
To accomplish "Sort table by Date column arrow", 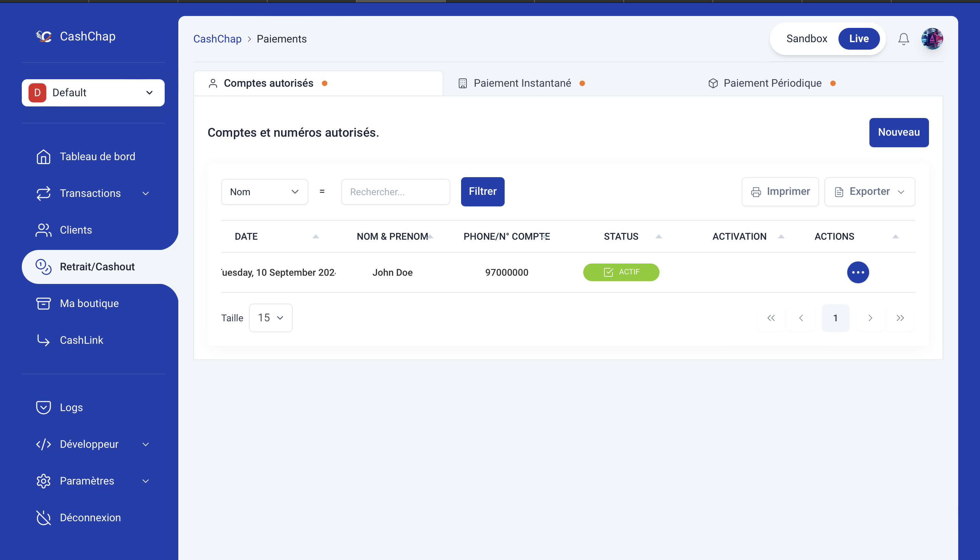I will click(316, 237).
